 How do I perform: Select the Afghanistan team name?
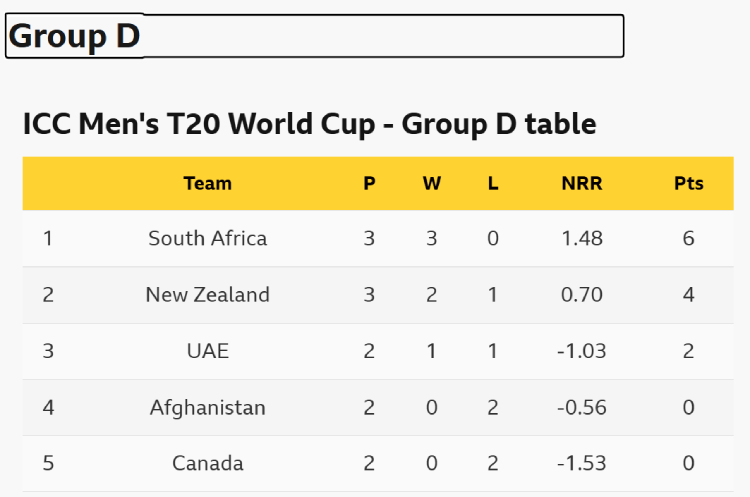[208, 407]
